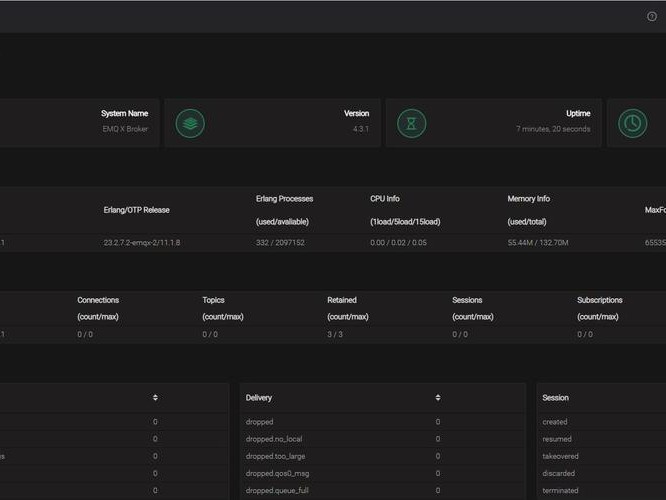The image size is (666, 500).
Task: Click the clock icon card at the right
Action: [x=632, y=124]
